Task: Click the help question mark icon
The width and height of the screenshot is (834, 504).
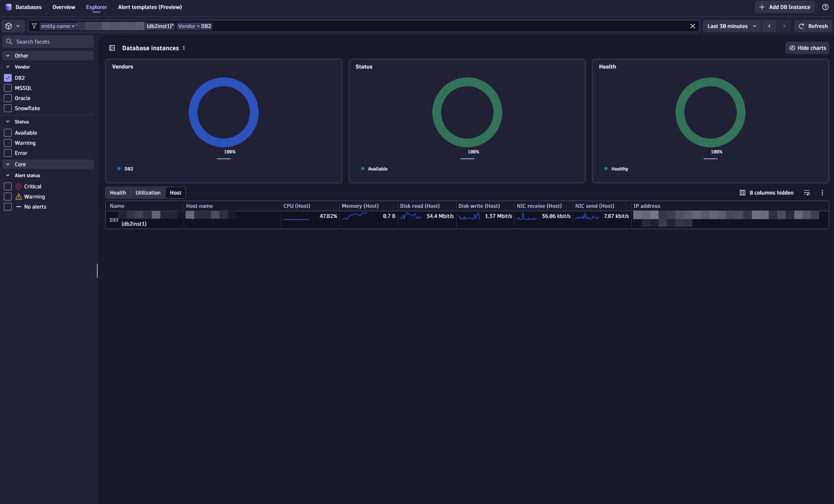Action: click(825, 7)
